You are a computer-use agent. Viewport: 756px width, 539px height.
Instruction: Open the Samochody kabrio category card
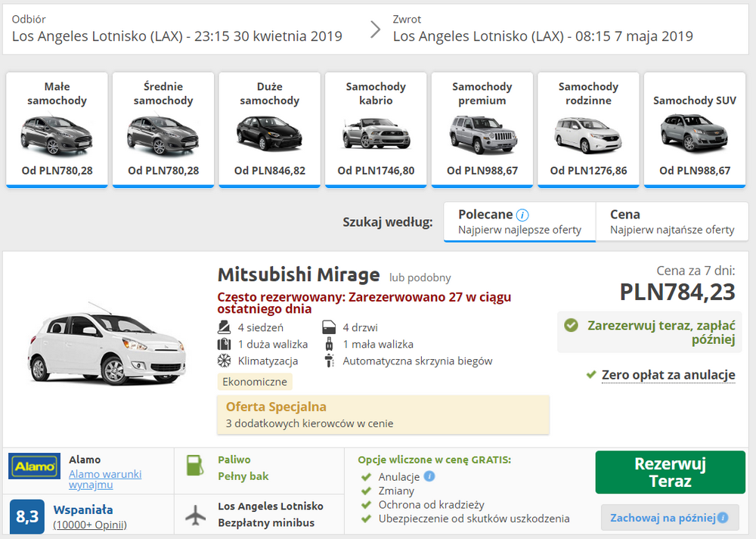tap(376, 130)
